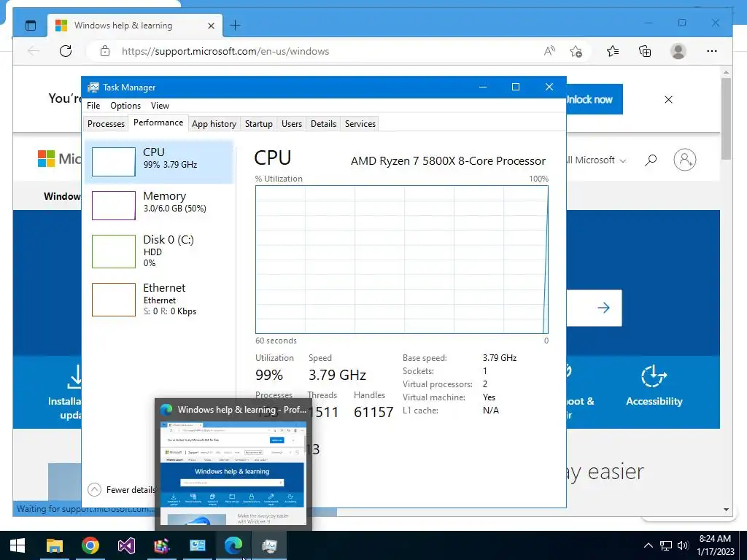This screenshot has width=747, height=560.
Task: Select the Disk 0 (C:) item
Action: click(x=158, y=251)
